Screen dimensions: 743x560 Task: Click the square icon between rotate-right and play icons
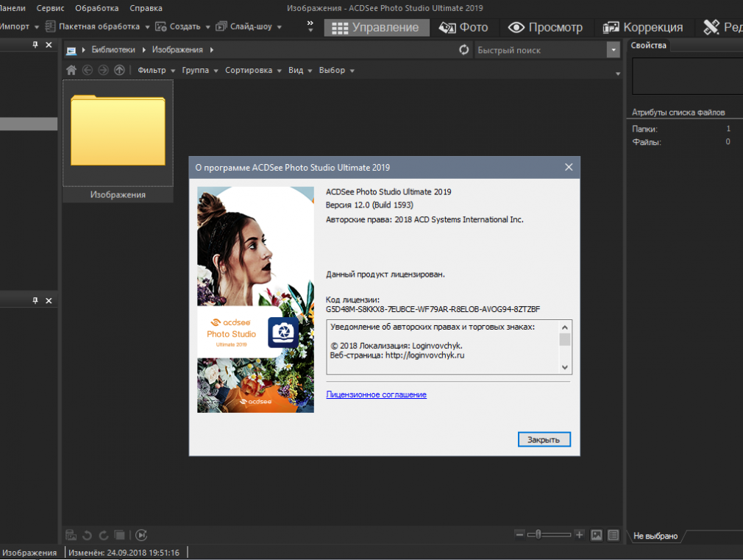[x=120, y=535]
